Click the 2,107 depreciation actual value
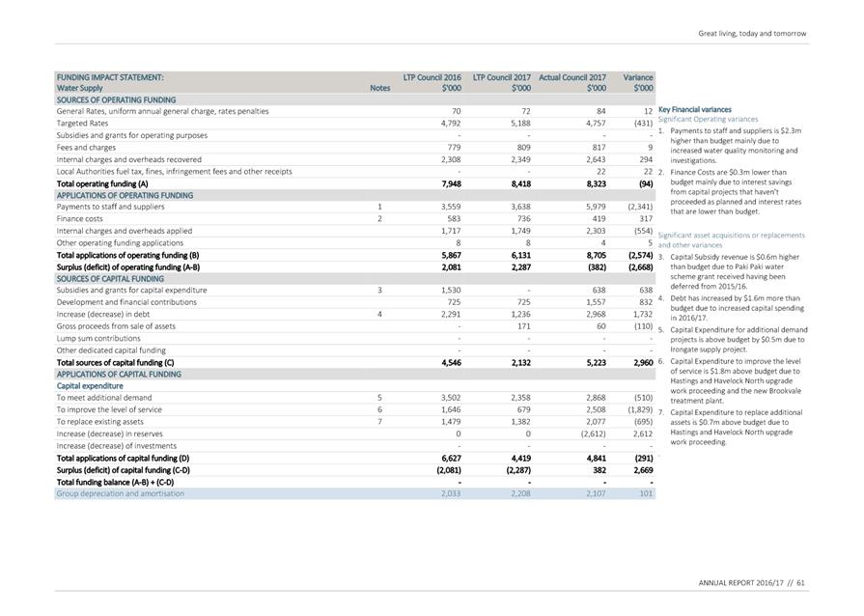The height and width of the screenshot is (616, 864). click(597, 493)
